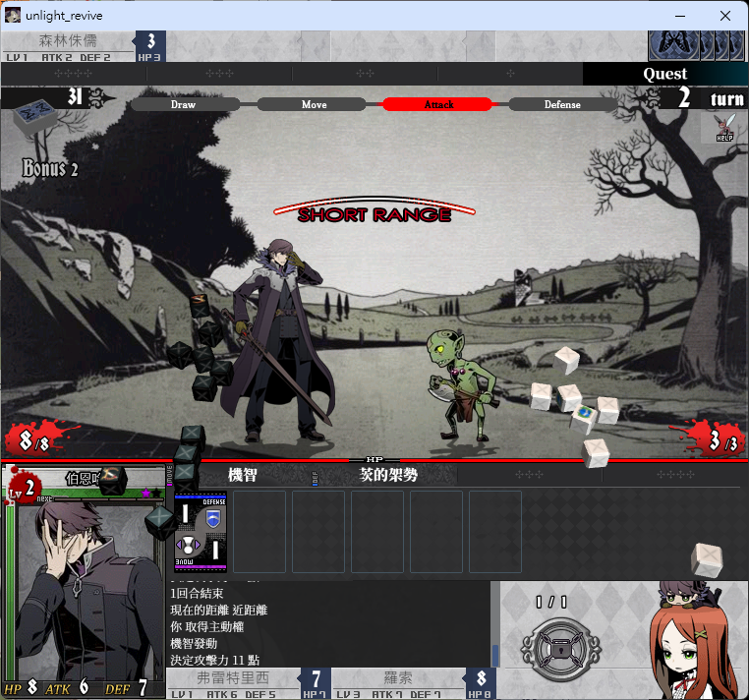Select the Defense/Move card in hand
Screen dimensions: 749x700
(201, 531)
